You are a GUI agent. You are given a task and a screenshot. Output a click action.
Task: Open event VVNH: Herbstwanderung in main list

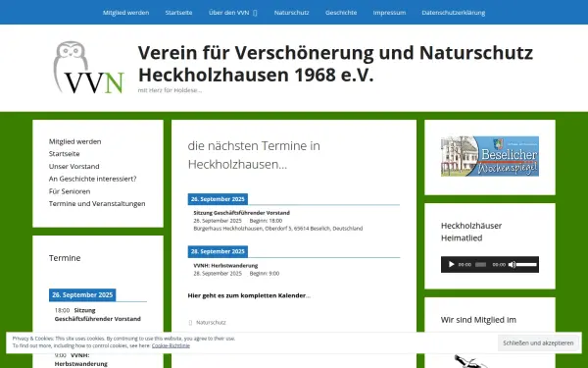tap(225, 265)
